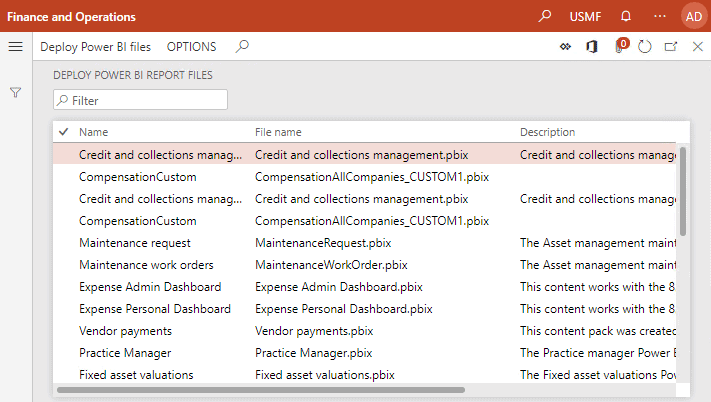Click inside the Filter input box

point(140,100)
